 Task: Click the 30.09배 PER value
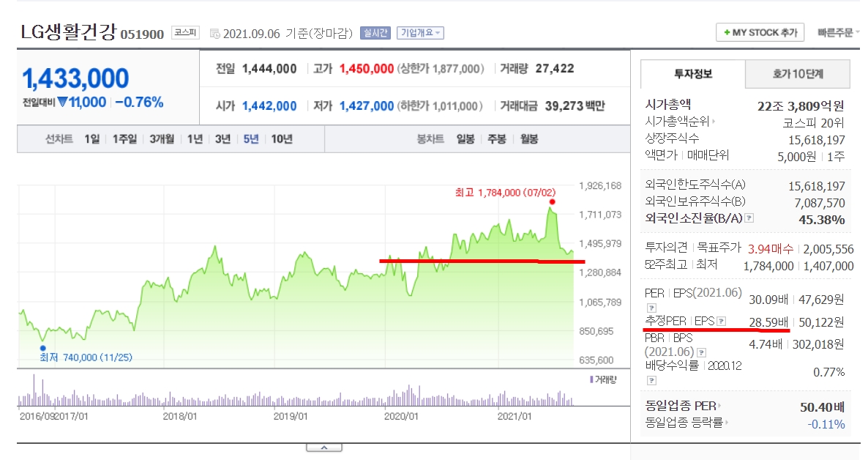tap(768, 300)
